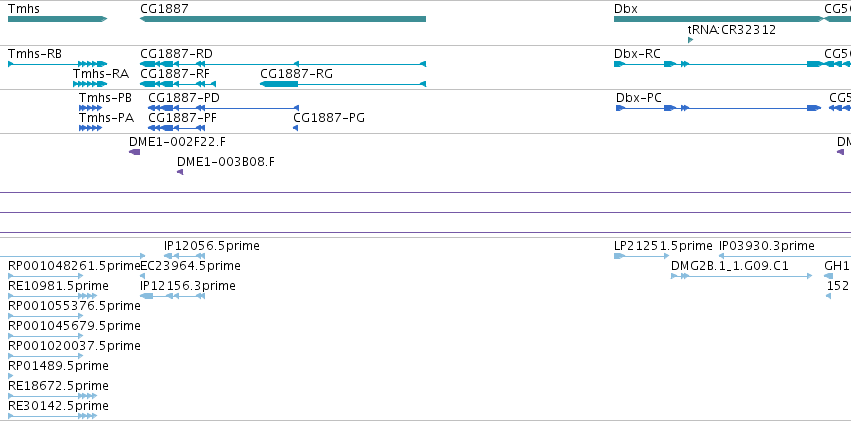Screen dimensions: 851x421
Task: Select the RE10981.5prime label
Action: 59,285
